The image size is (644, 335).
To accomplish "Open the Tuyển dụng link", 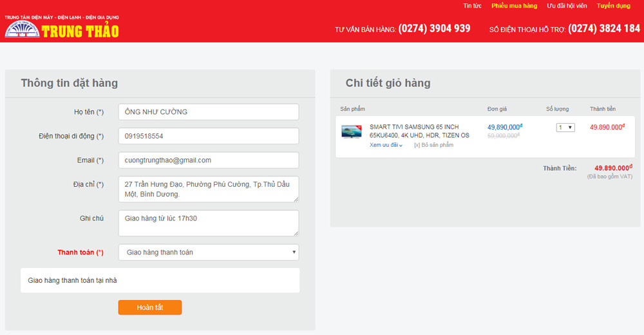I will pyautogui.click(x=614, y=6).
